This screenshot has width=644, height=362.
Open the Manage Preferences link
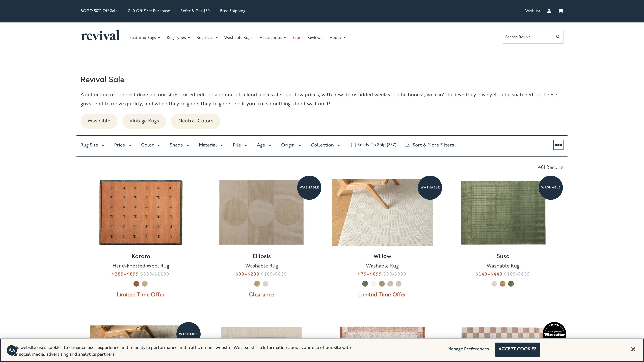point(468,349)
